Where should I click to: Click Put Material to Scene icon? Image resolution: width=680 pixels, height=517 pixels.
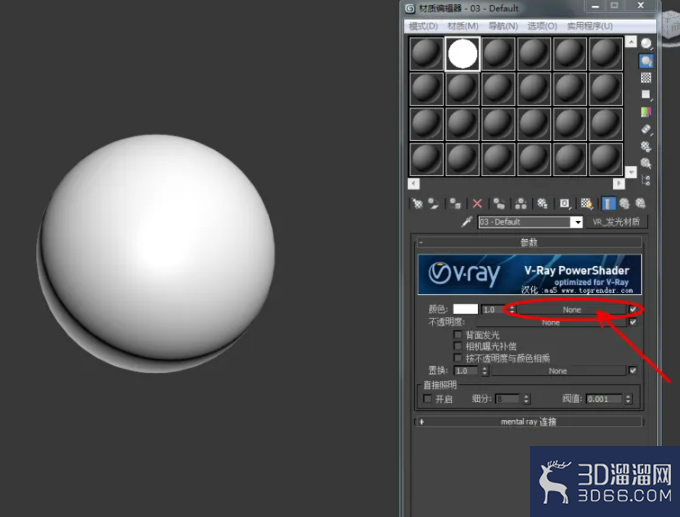tap(434, 203)
